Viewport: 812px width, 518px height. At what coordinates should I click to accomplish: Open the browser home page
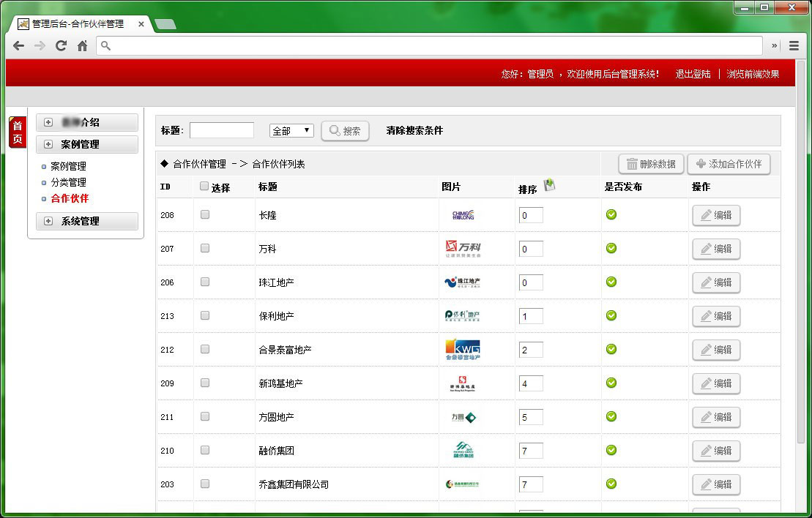[x=82, y=45]
